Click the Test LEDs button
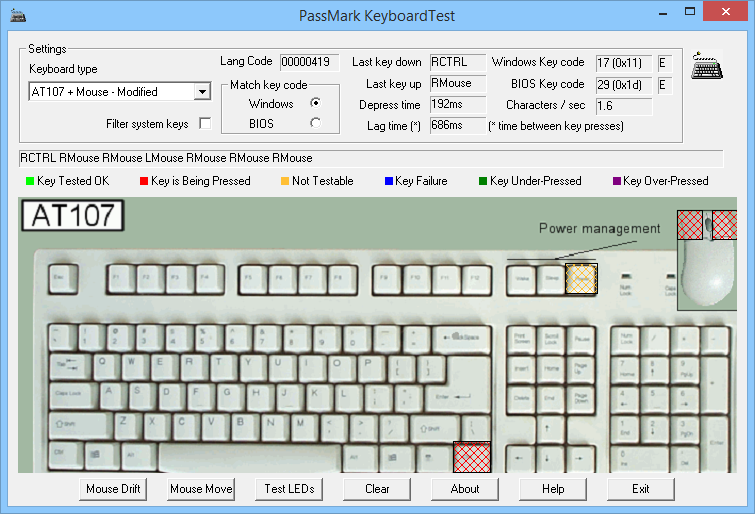The image size is (755, 514). (x=289, y=489)
